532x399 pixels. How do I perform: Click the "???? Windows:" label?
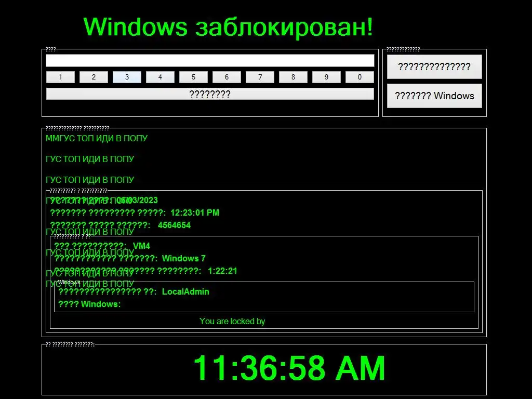click(89, 304)
